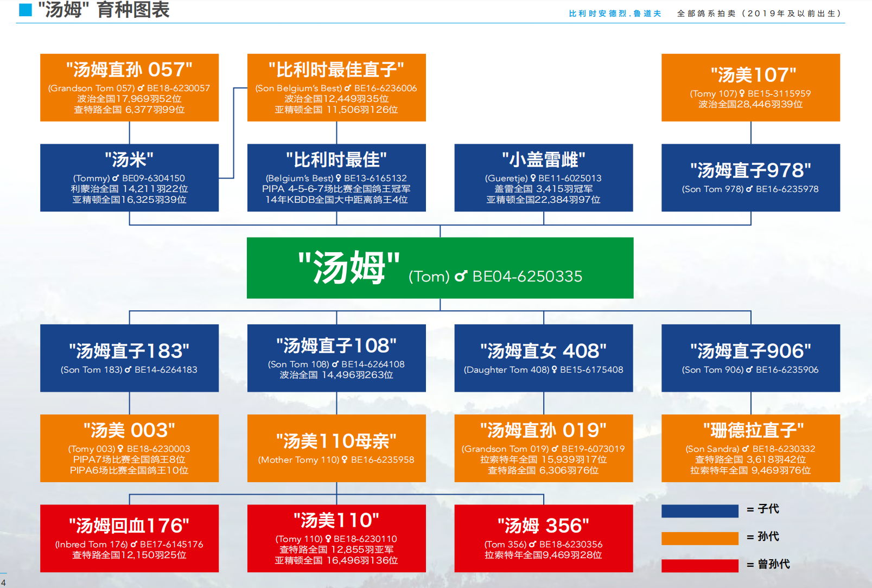The height and width of the screenshot is (588, 872).
Task: Open the "汤姆直子108" blue card
Action: click(336, 358)
